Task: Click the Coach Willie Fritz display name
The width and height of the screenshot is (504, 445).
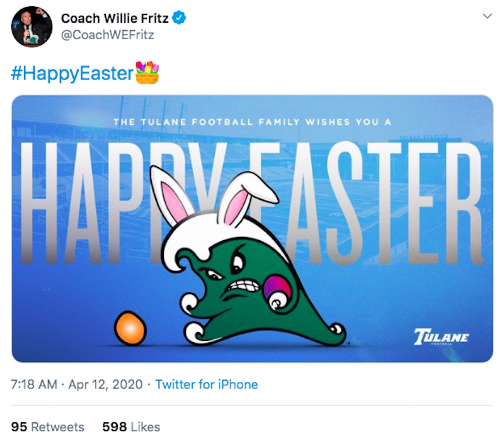Action: 115,18
